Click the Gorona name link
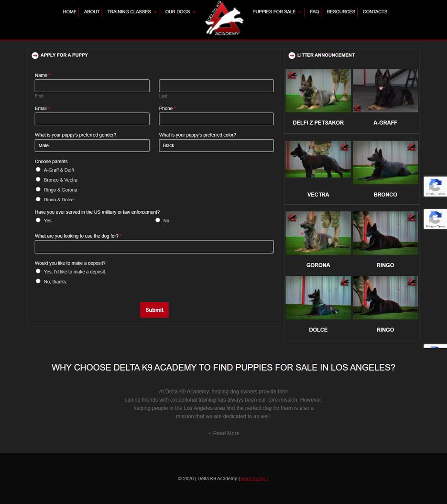Viewport: 447px width, 504px height. pos(318,265)
